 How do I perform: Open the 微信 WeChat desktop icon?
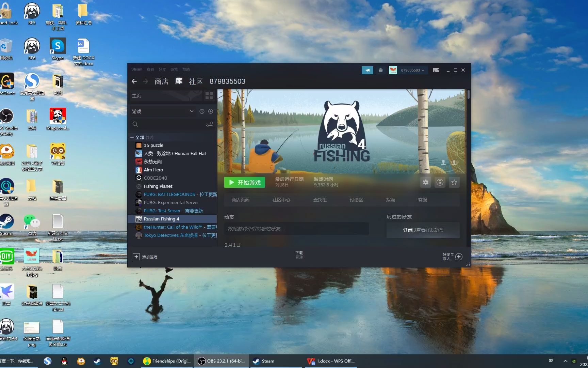click(32, 225)
